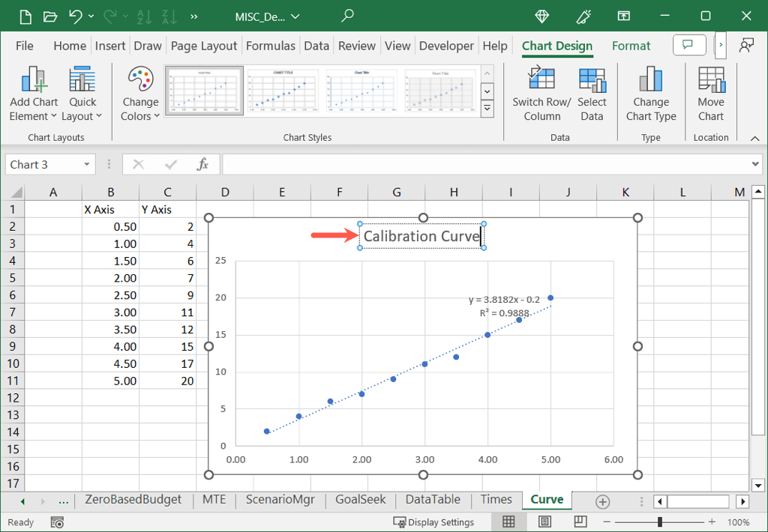Switch to the GoalSeek sheet tab
768x532 pixels.
tap(361, 500)
